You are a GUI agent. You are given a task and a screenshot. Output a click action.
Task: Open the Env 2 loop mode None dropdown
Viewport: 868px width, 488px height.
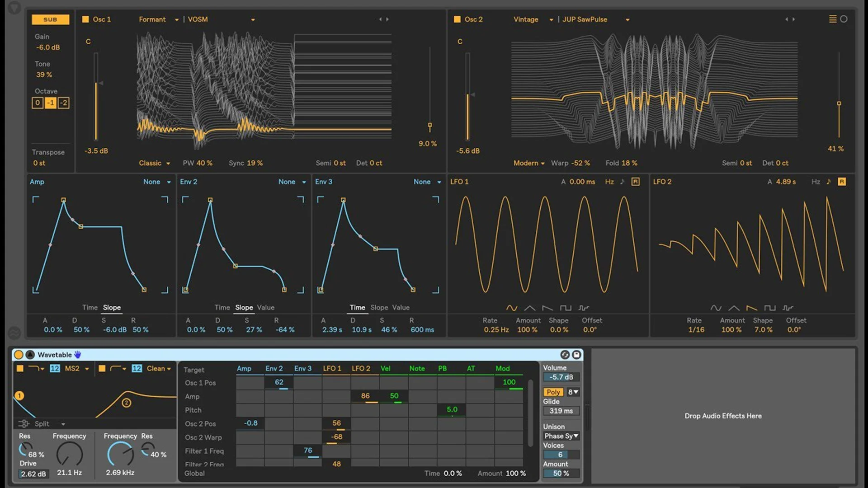pyautogui.click(x=292, y=182)
